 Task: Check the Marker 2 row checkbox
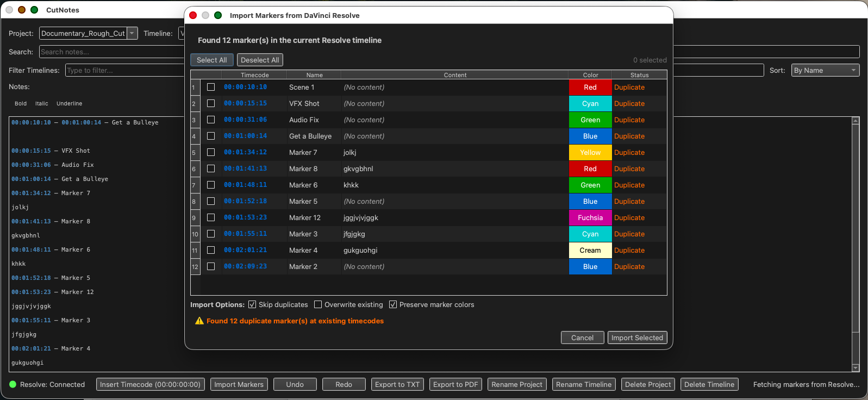(211, 266)
